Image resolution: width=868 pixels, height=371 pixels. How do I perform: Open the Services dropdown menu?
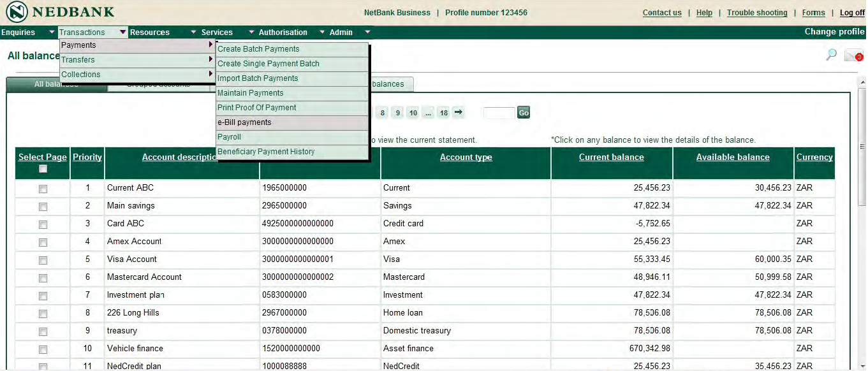(217, 32)
